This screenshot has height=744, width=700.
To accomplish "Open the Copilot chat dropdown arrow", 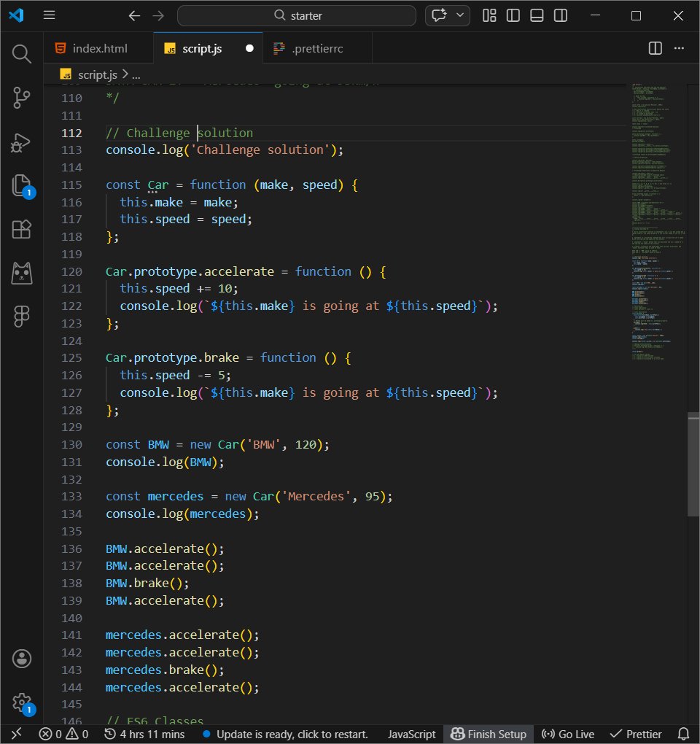I will [461, 15].
